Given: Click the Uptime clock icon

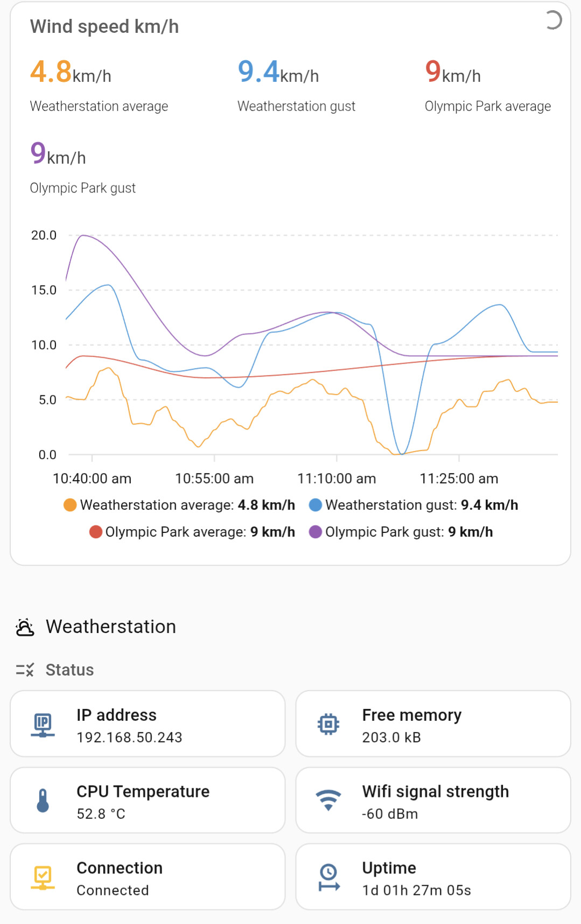Looking at the screenshot, I should pyautogui.click(x=328, y=877).
